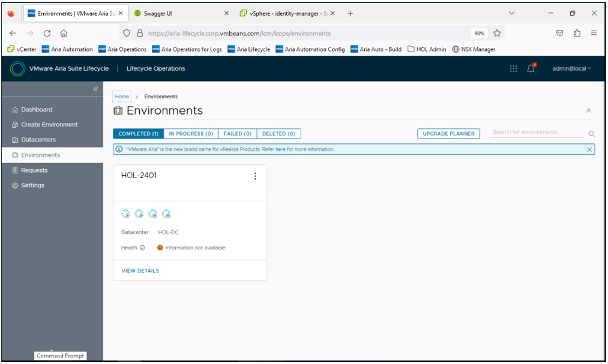Open the HOL Admin bookmark folder
The height and width of the screenshot is (364, 608).
pyautogui.click(x=427, y=49)
